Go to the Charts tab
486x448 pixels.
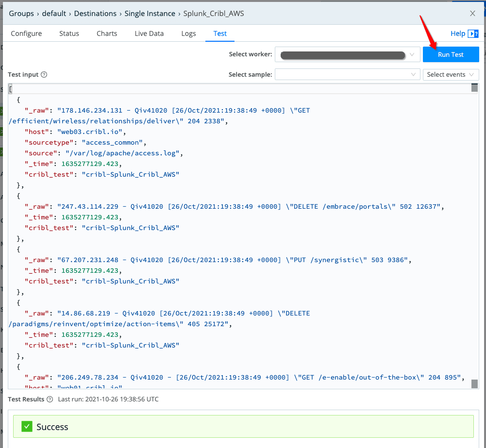(107, 33)
